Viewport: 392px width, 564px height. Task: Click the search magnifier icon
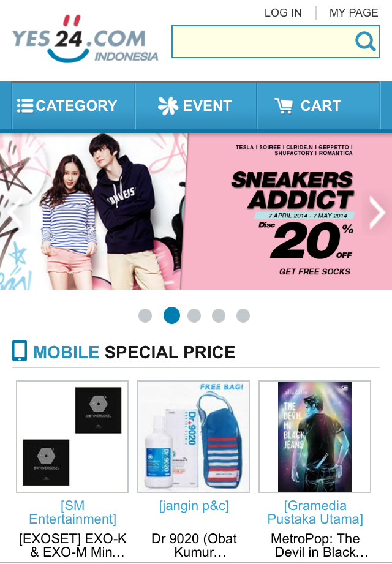tap(366, 42)
